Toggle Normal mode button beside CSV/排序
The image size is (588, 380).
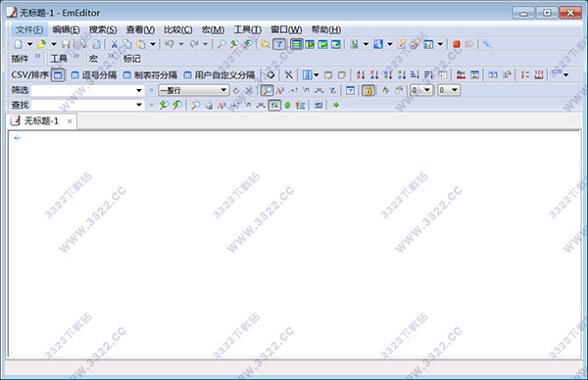(x=58, y=75)
